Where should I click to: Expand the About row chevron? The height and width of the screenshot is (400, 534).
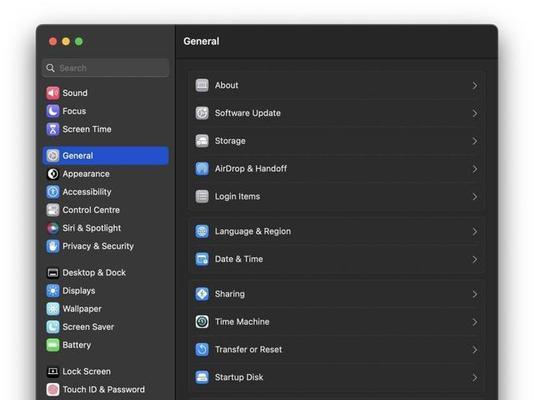coord(475,85)
